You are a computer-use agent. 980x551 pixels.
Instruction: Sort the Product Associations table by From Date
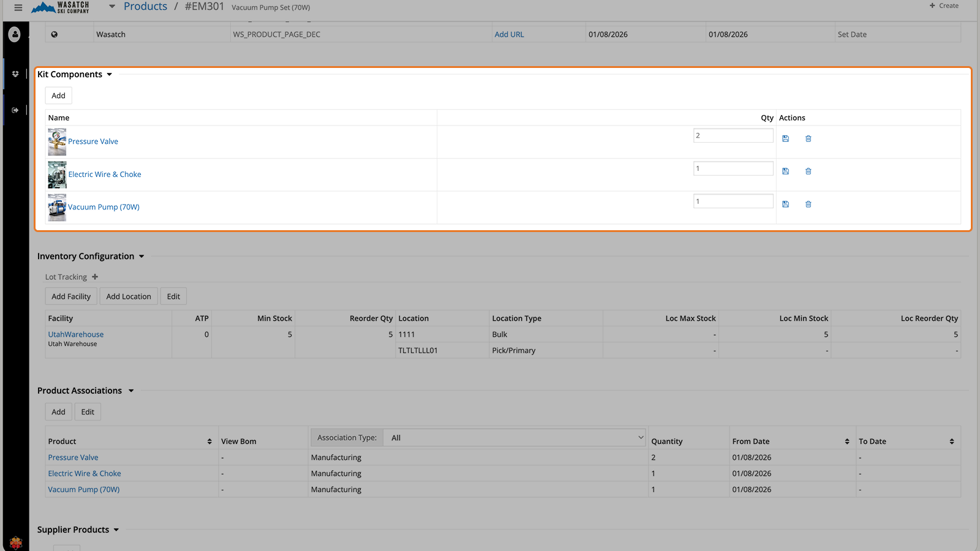click(x=848, y=441)
